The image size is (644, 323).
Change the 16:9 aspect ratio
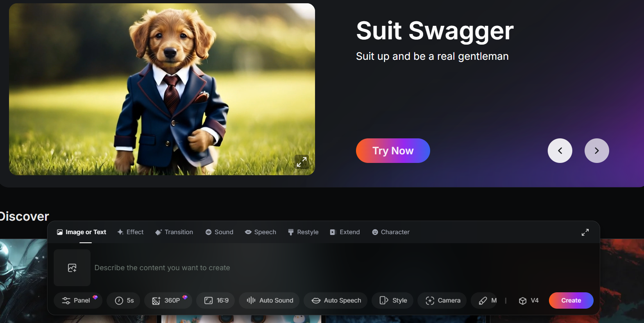pyautogui.click(x=215, y=300)
